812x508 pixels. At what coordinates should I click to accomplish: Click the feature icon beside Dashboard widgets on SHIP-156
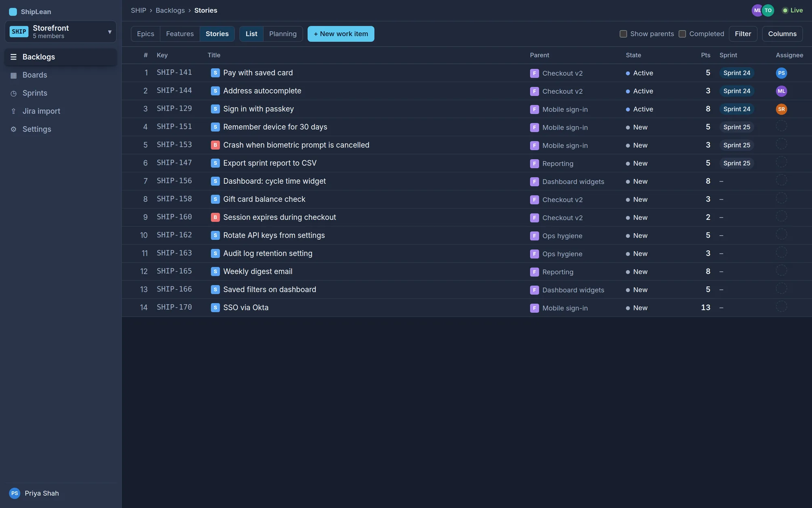click(x=534, y=182)
